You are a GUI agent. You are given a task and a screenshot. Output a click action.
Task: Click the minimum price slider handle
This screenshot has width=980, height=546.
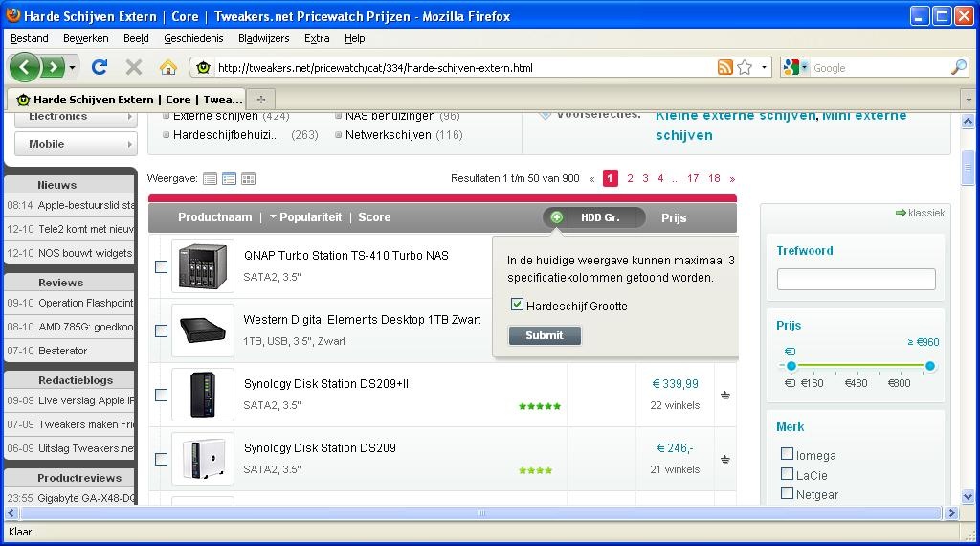[x=791, y=366]
